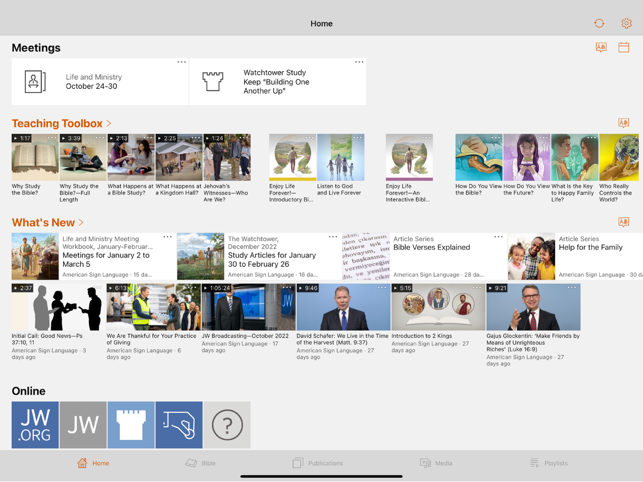Open more options for Life and Ministry card

click(x=182, y=62)
